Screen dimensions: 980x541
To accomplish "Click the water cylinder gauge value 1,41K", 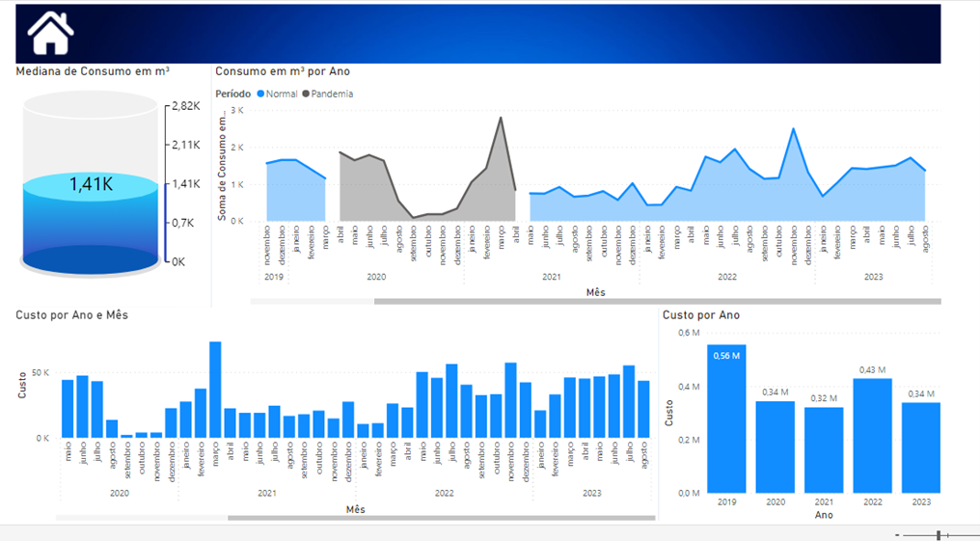I will (x=90, y=183).
